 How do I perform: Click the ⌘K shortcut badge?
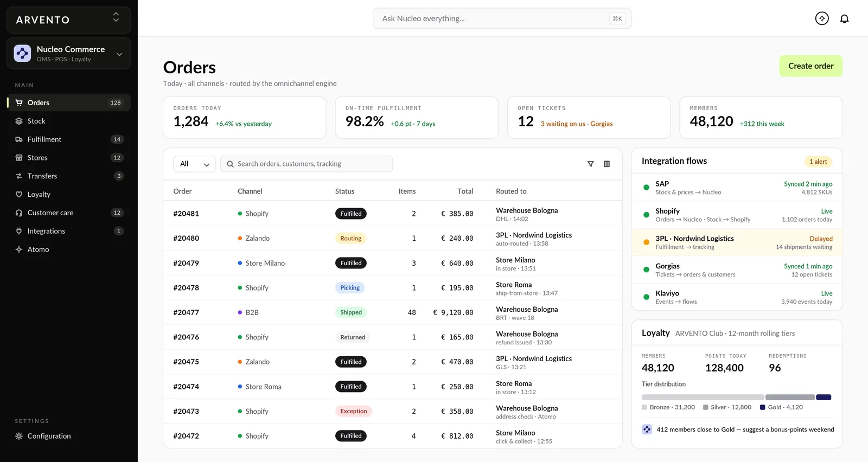[617, 18]
